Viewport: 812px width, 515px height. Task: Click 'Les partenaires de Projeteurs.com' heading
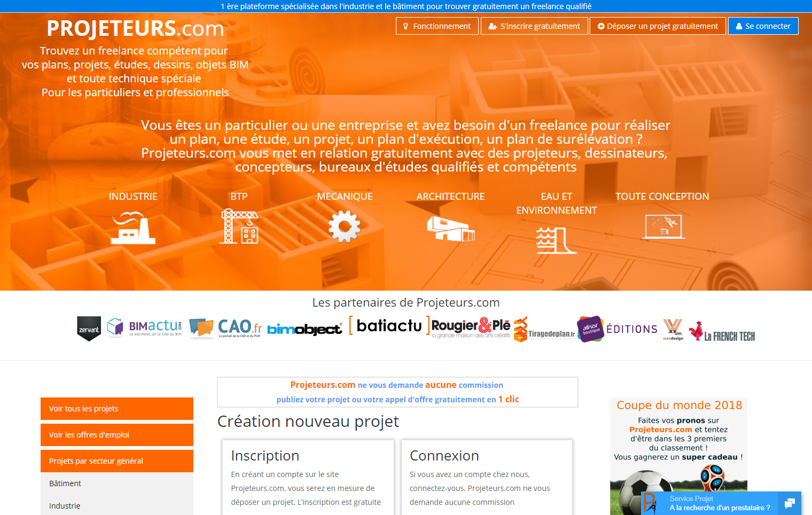(406, 302)
